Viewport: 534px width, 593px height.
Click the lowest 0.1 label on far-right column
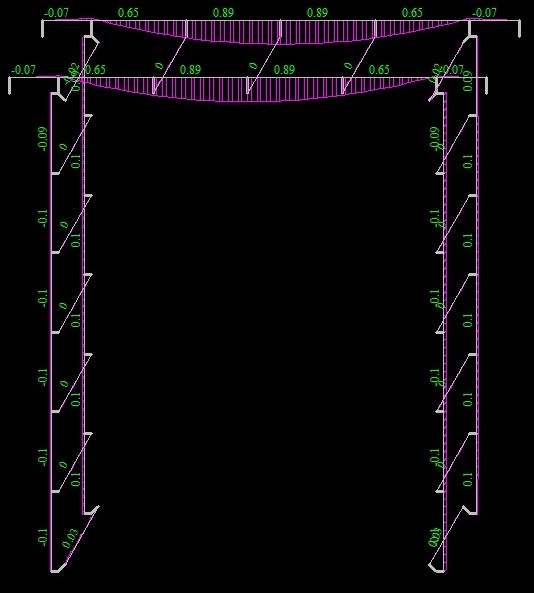(x=468, y=479)
